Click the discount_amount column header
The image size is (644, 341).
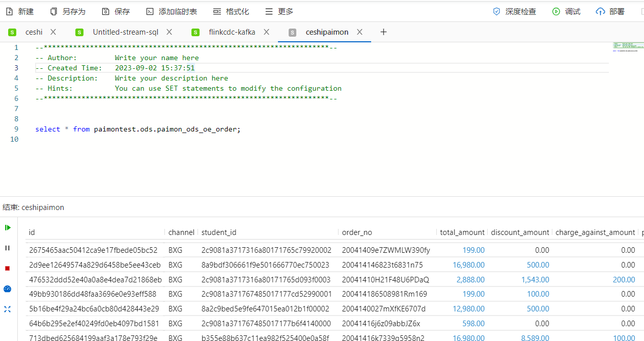pos(520,232)
